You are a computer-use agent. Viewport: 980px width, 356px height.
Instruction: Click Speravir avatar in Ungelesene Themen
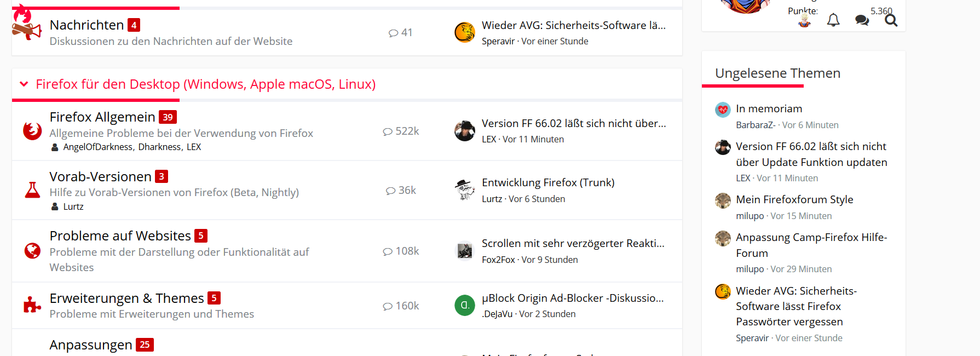(723, 291)
